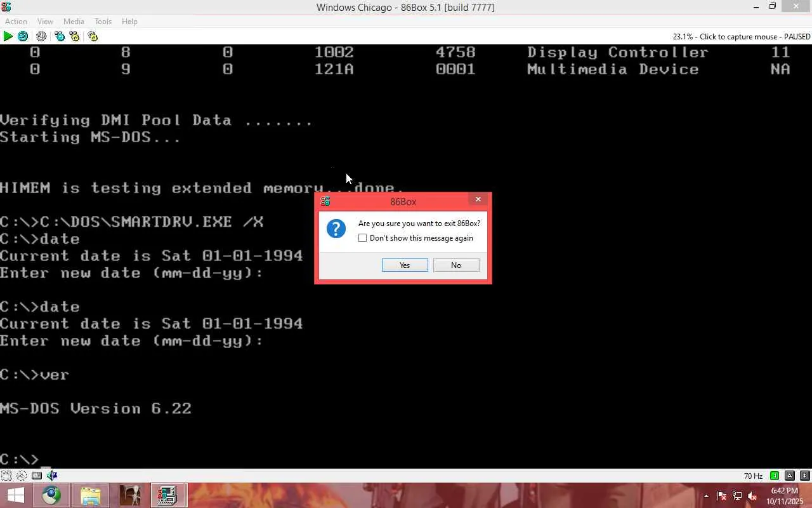The height and width of the screenshot is (508, 812).
Task: Click the sound speaker status bar icon
Action: 52,475
